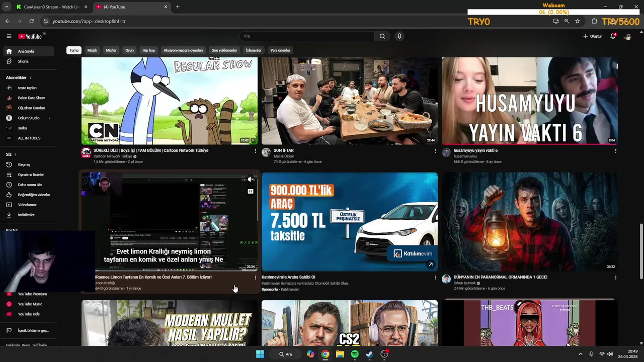Click the Oluştur create button
This screenshot has height=362, width=644.
[x=592, y=36]
